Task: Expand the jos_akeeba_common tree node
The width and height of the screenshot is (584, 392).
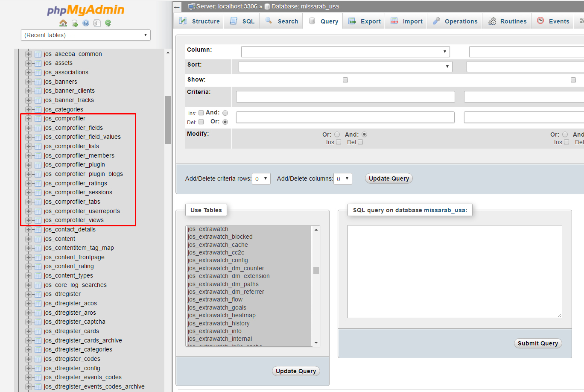Action: (x=29, y=54)
